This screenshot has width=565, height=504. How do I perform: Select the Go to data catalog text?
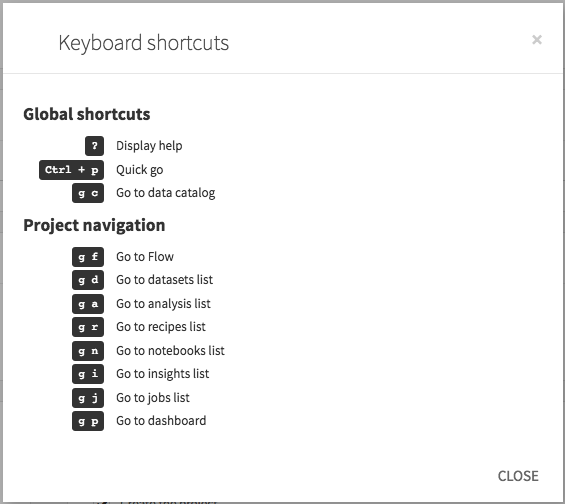click(x=165, y=193)
